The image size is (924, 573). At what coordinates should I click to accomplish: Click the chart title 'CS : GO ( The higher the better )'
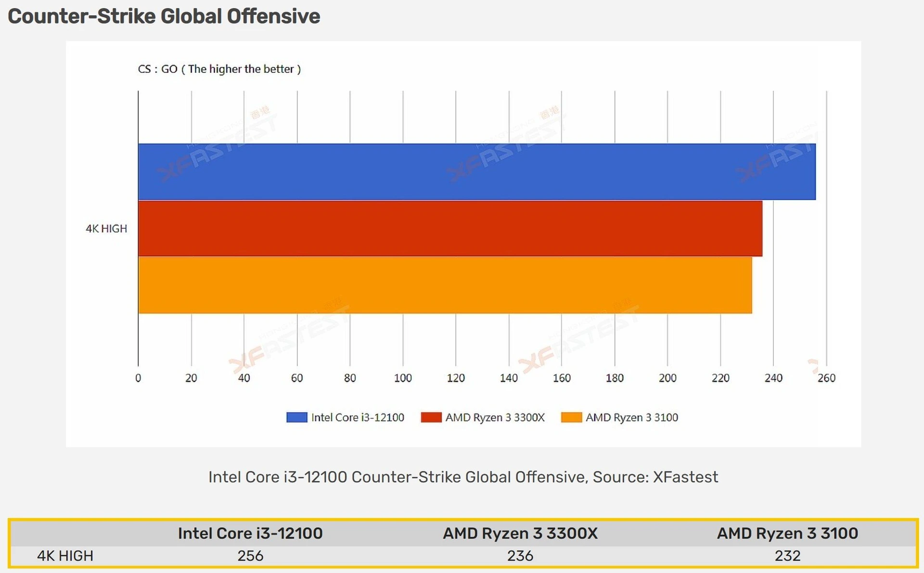219,69
